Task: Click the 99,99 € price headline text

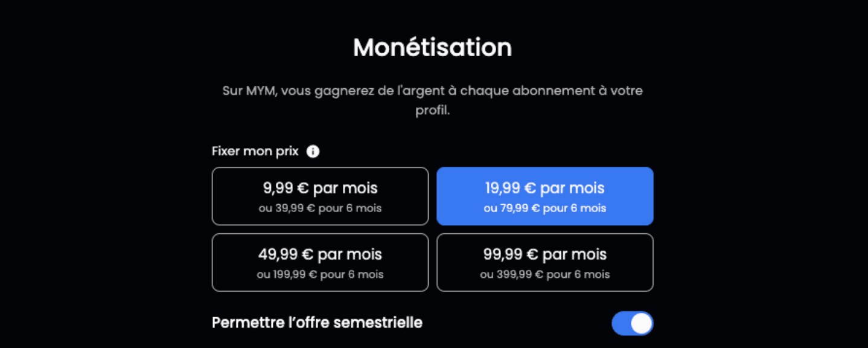Action: coord(545,254)
